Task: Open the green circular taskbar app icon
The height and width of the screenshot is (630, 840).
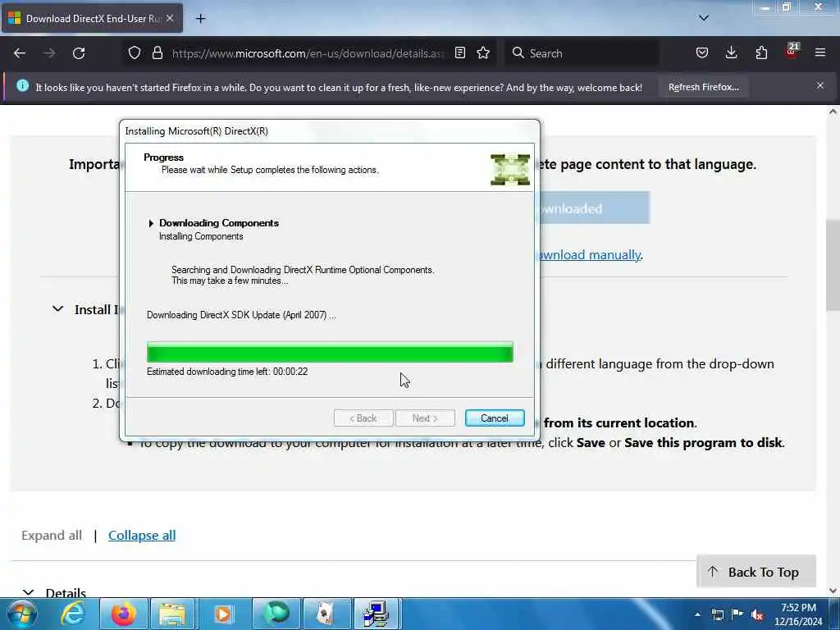Action: point(276,614)
